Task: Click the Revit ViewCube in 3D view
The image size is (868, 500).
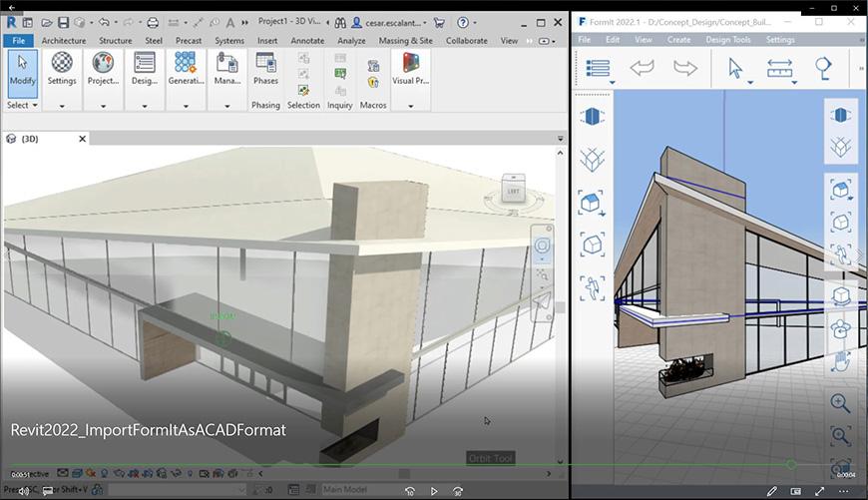Action: [x=513, y=189]
